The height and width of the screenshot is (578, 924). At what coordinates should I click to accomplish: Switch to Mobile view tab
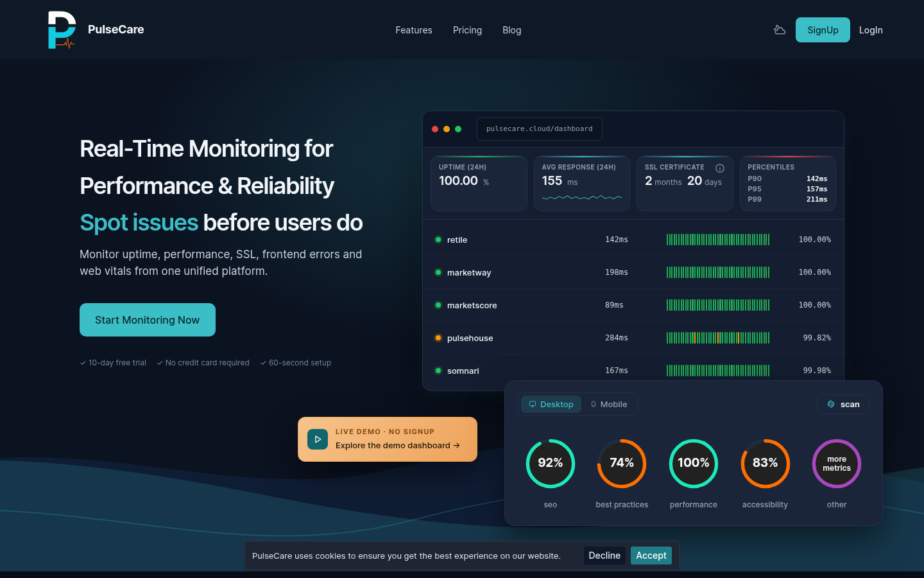point(609,404)
